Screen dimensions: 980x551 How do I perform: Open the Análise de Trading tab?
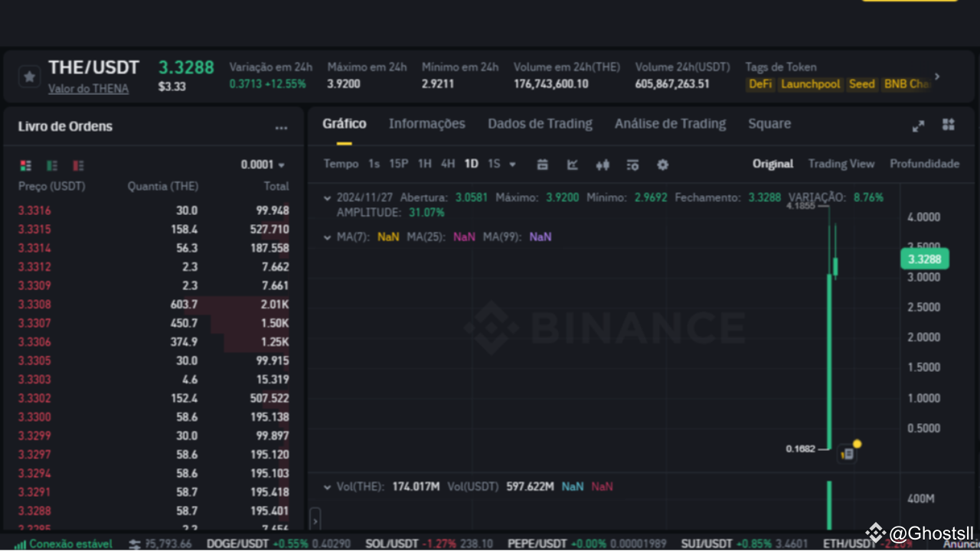(x=669, y=123)
